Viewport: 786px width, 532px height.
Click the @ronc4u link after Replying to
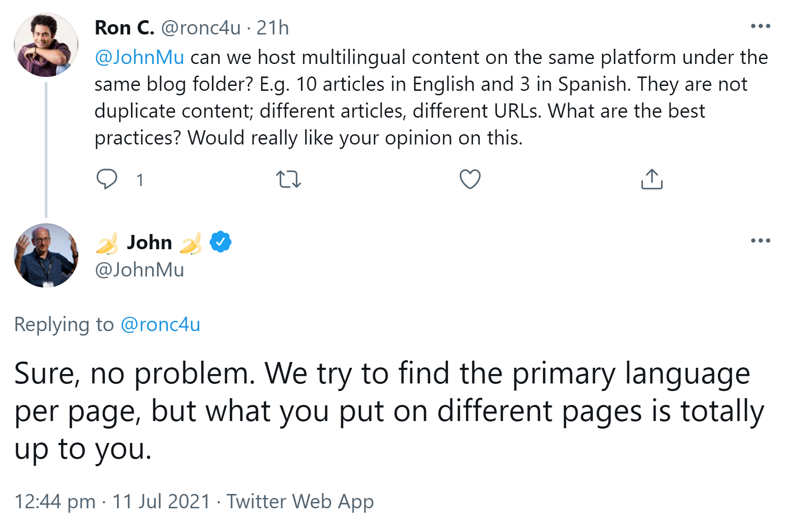coord(160,324)
